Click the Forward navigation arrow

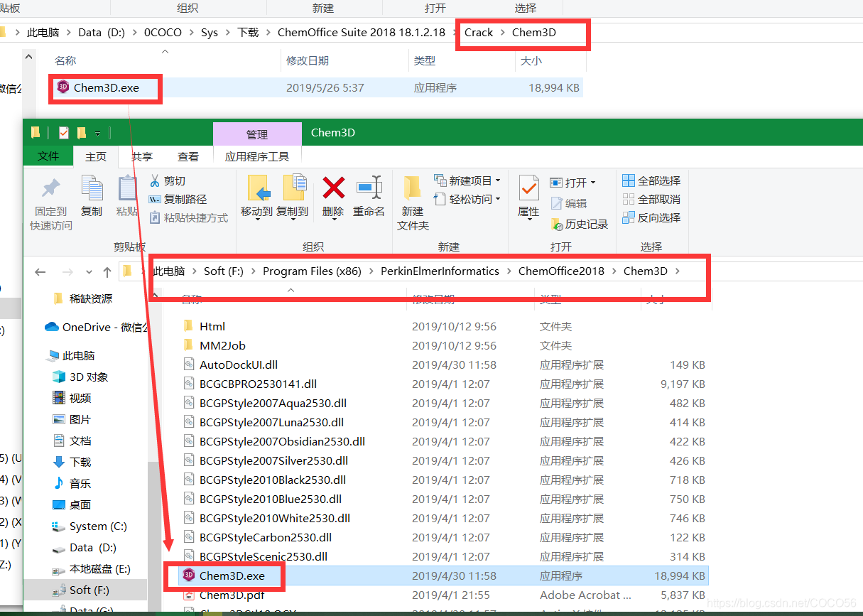click(x=67, y=271)
